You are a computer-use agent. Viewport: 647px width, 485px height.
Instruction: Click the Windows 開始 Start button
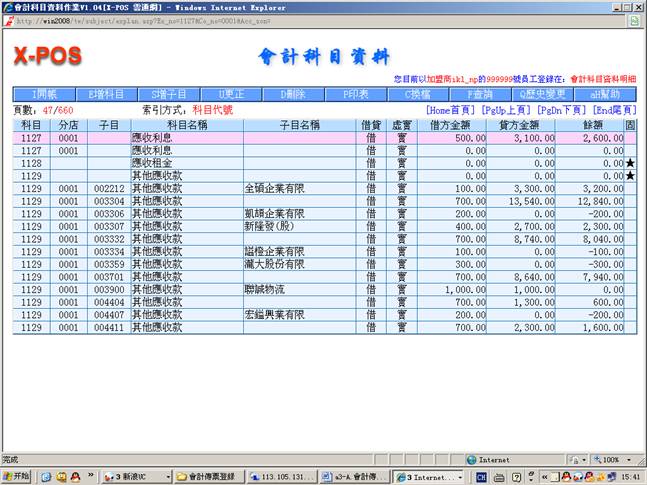[17, 477]
